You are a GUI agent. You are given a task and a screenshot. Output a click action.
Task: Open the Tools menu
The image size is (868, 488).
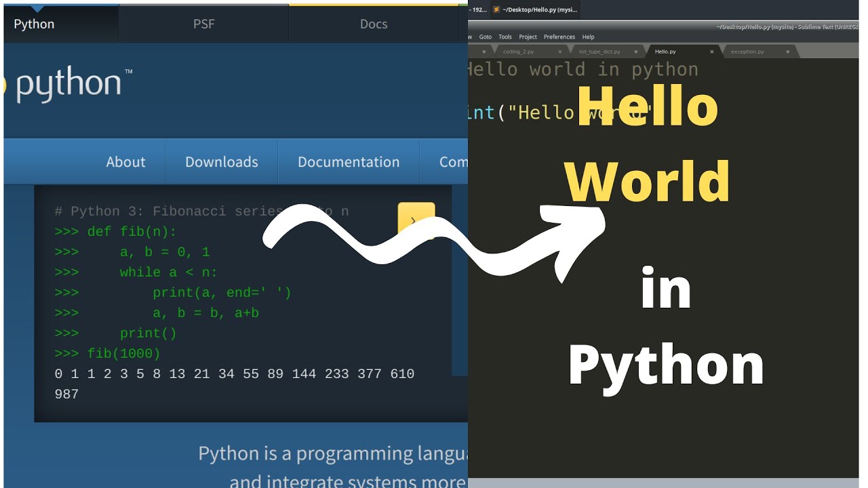tap(505, 37)
